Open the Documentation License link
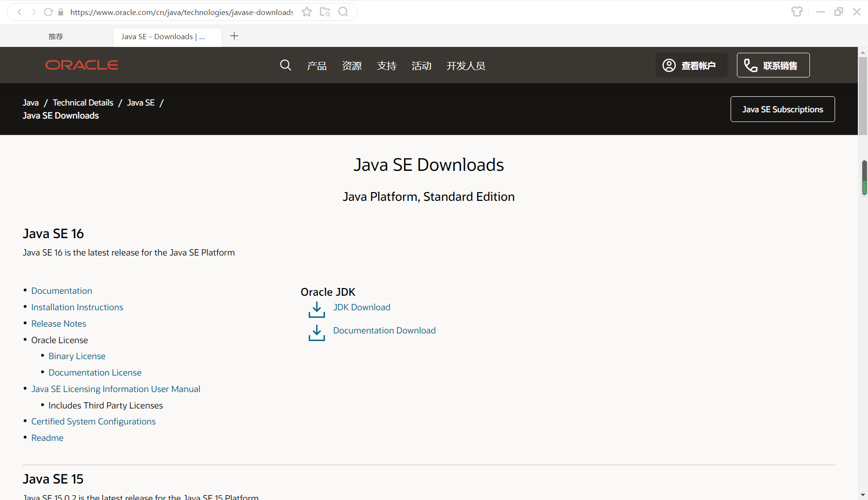The image size is (868, 500). [x=95, y=373]
